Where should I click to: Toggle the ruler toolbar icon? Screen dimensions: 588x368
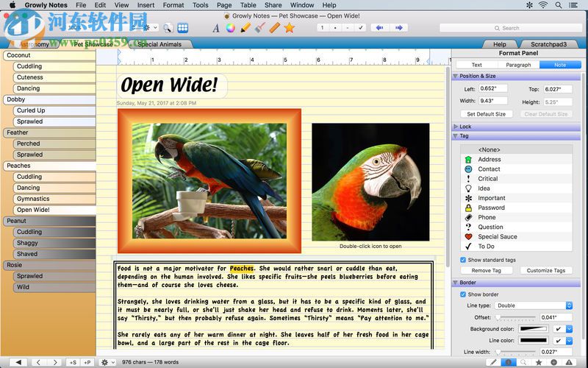coord(274,28)
